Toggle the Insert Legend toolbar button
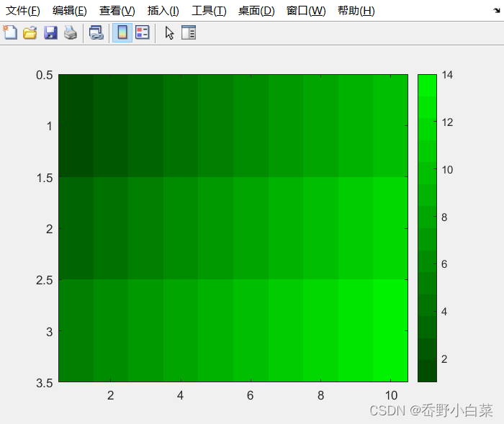This screenshot has height=424, width=504. [x=143, y=33]
